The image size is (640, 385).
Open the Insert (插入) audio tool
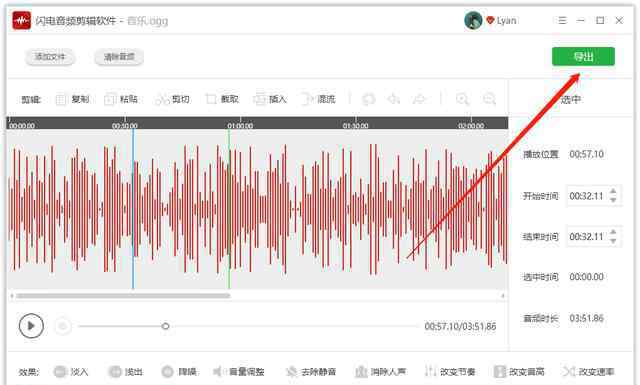[270, 99]
